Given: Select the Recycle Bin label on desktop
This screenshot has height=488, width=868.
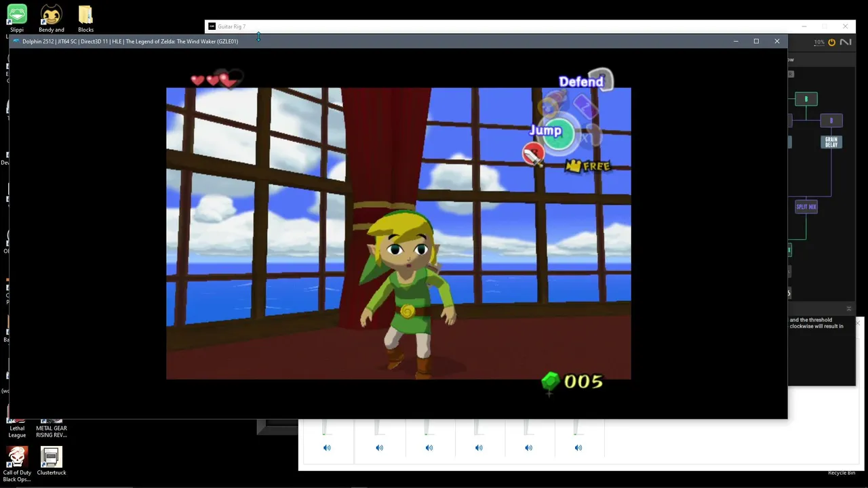Looking at the screenshot, I should pyautogui.click(x=842, y=473).
